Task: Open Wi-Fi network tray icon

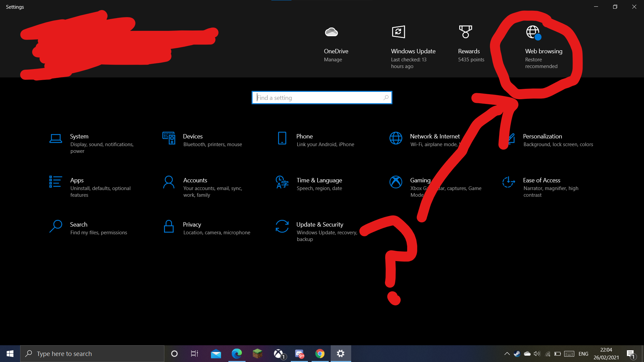Action: [x=548, y=354]
